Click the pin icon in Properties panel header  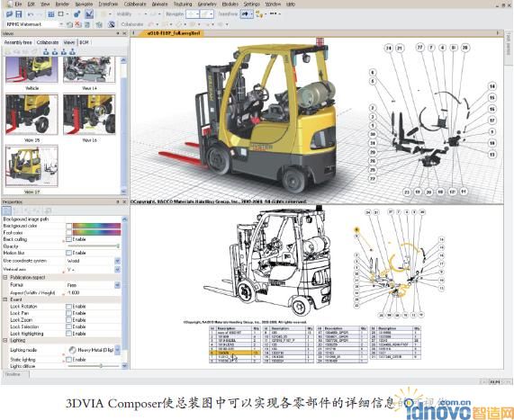pyautogui.click(x=118, y=201)
